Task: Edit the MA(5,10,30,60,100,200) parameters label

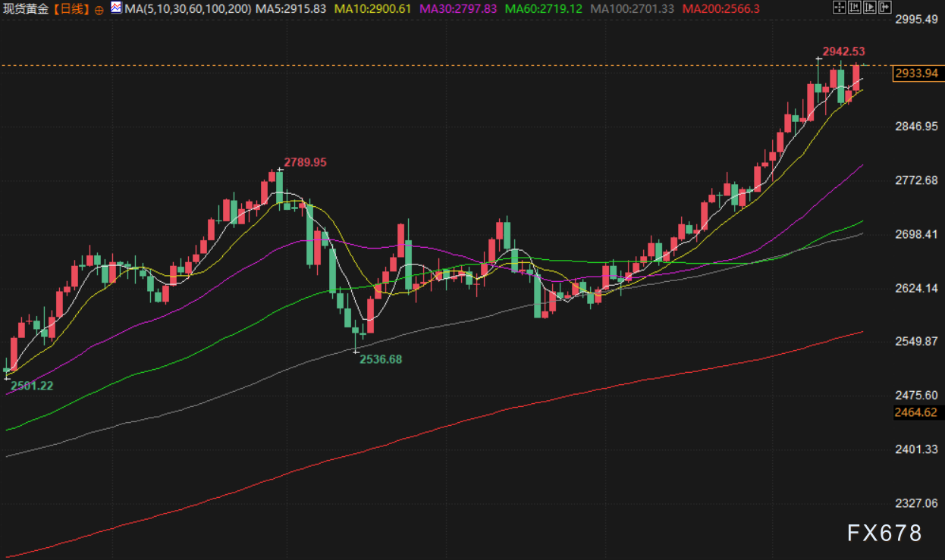Action: (187, 9)
